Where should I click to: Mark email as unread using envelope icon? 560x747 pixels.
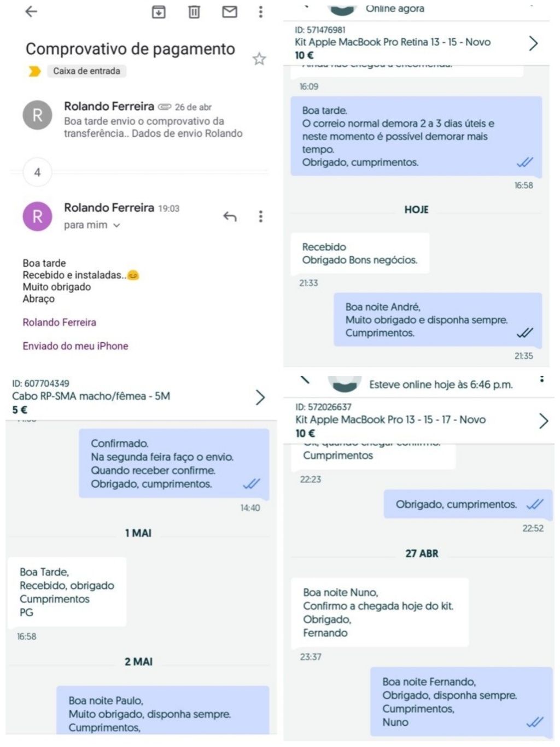tap(230, 11)
